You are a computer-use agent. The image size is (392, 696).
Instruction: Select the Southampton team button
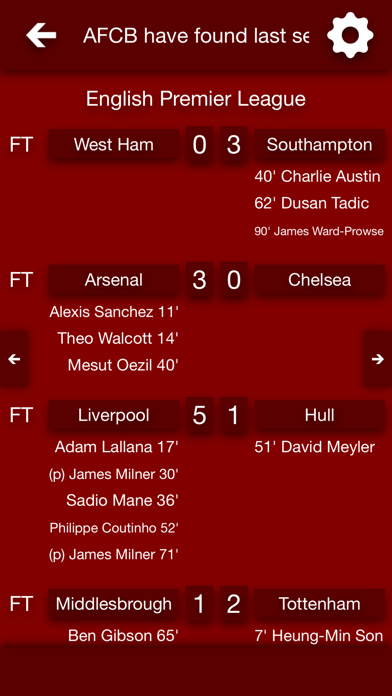[x=320, y=145]
